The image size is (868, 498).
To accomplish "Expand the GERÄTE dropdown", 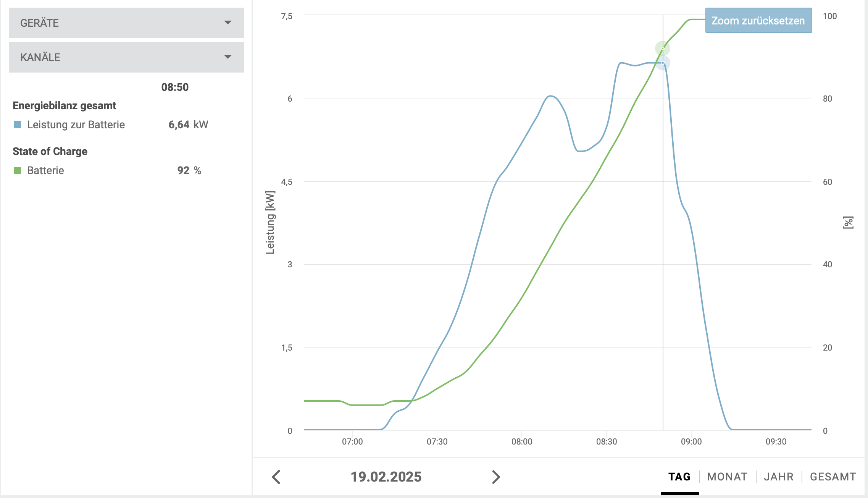I will 126,23.
